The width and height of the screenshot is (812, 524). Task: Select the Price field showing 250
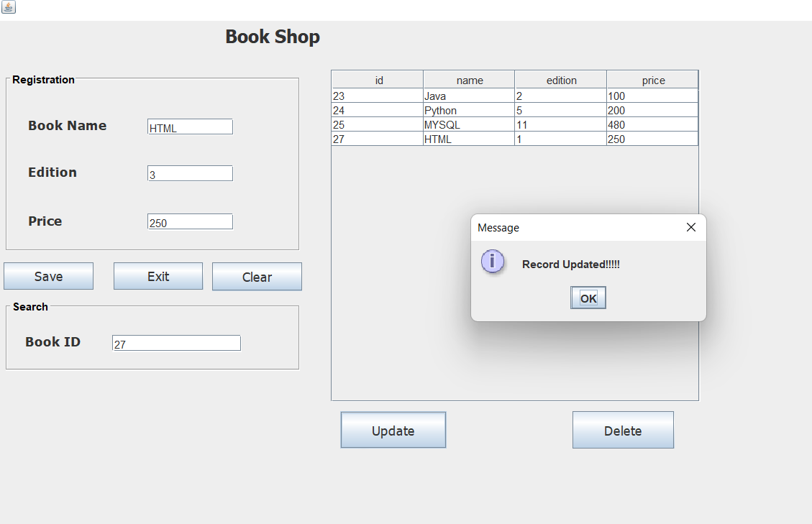tap(189, 221)
